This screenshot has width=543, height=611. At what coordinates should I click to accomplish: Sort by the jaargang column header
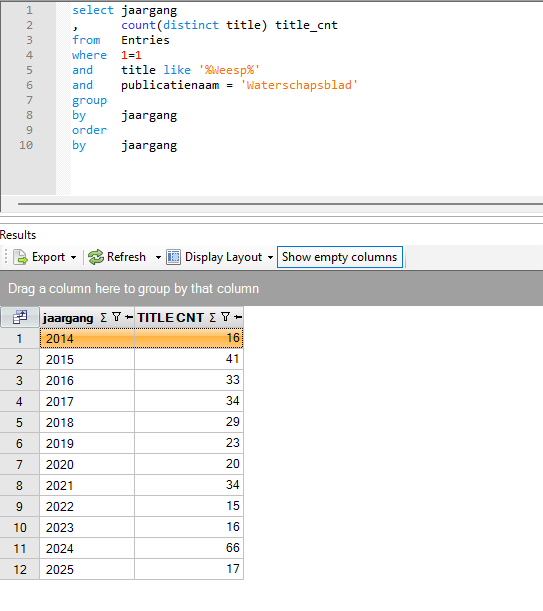pyautogui.click(x=68, y=318)
